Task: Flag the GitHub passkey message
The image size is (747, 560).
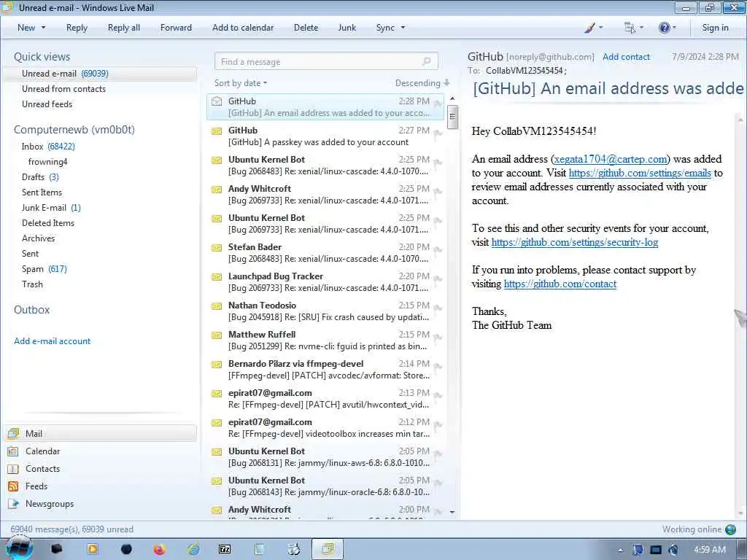Action: [438, 135]
